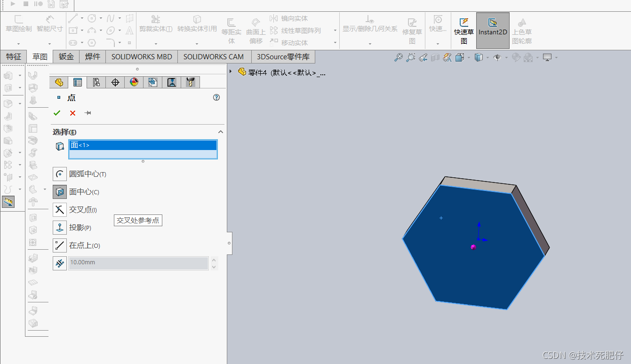Screen dimensions: 631x364
Task: Click the macro play icon in top toolbar
Action: 13,4
